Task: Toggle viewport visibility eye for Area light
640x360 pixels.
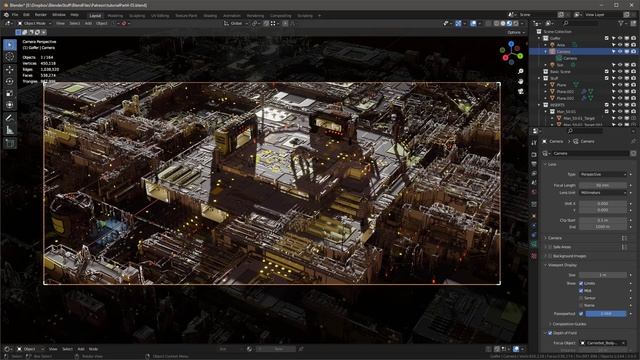Action: (620, 45)
